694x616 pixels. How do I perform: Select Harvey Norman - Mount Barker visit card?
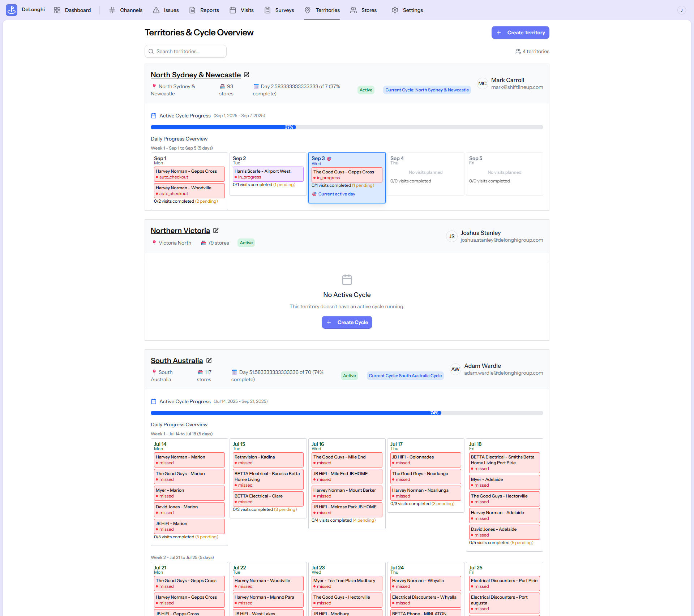click(347, 493)
